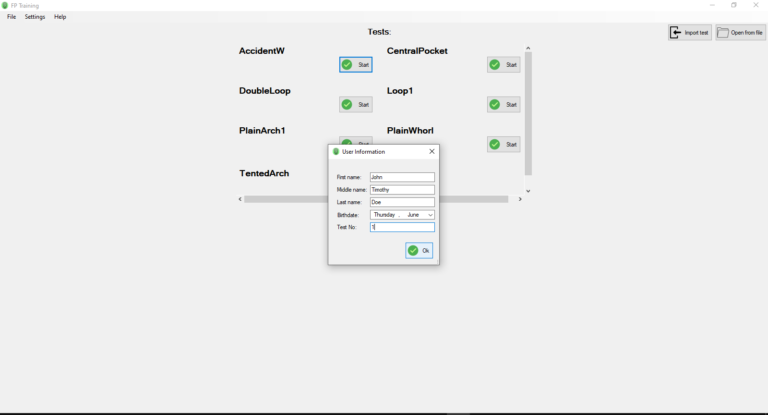Image resolution: width=768 pixels, height=415 pixels.
Task: Expand the Birthdate date picker dropdown
Action: point(430,215)
